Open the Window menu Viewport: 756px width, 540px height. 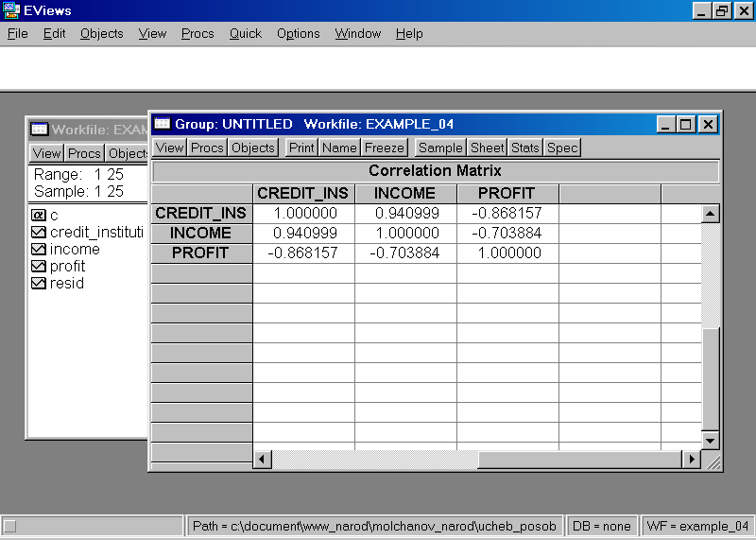tap(358, 33)
